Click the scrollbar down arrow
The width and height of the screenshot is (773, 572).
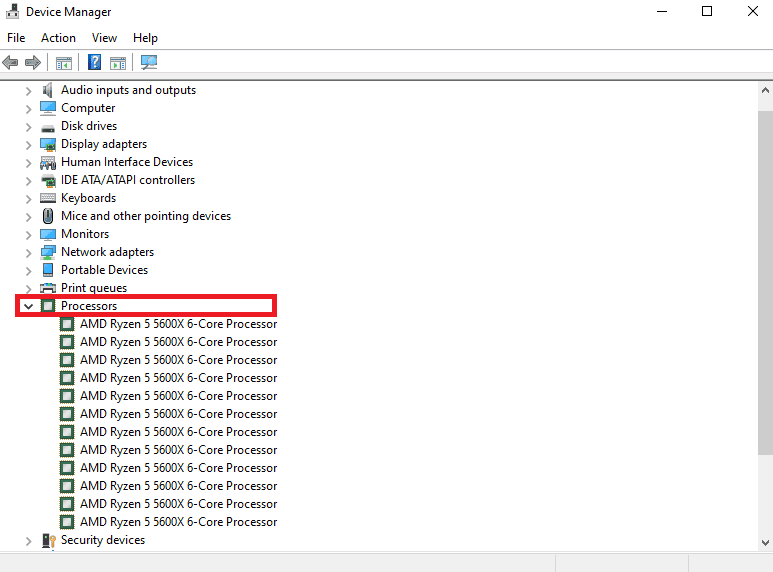point(765,542)
